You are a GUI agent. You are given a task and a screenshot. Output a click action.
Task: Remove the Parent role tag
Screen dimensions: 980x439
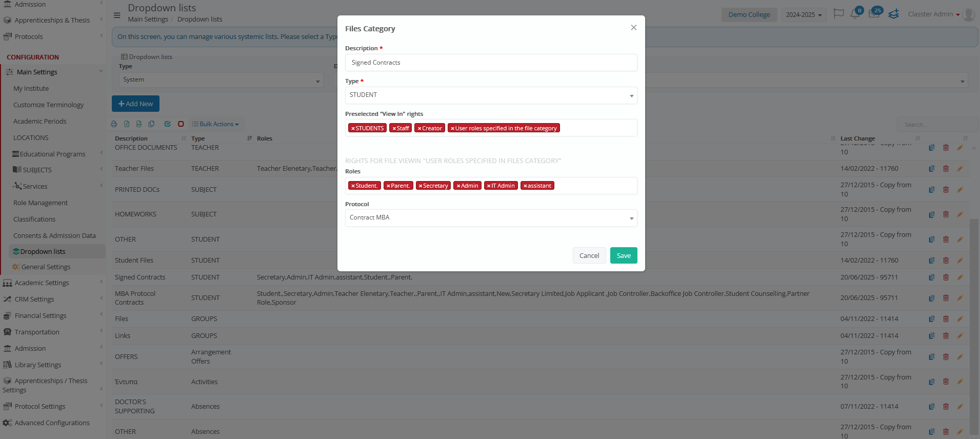(x=388, y=186)
